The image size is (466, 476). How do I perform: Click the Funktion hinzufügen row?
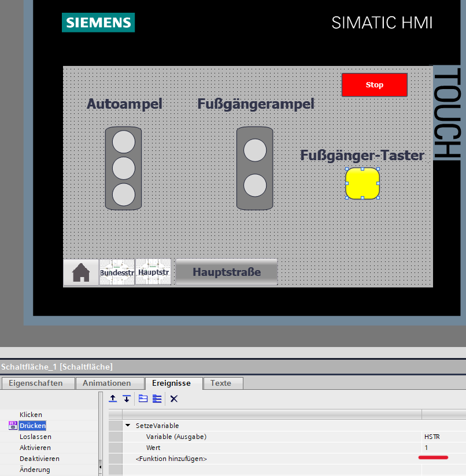pos(171,459)
